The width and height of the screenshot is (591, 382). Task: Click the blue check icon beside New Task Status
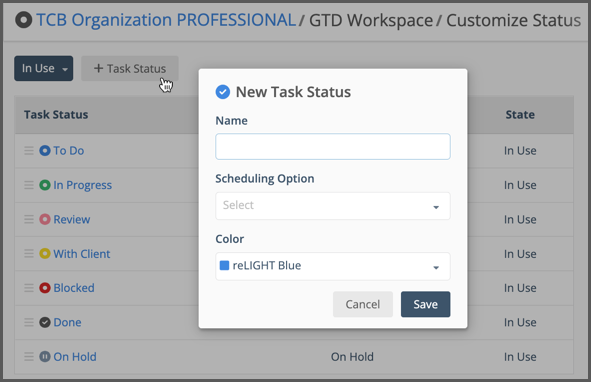pyautogui.click(x=223, y=92)
